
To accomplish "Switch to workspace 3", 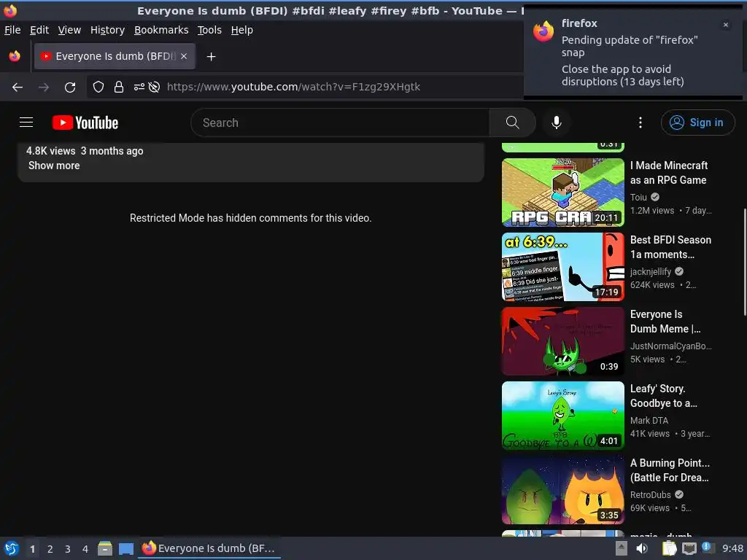I will tap(68, 549).
